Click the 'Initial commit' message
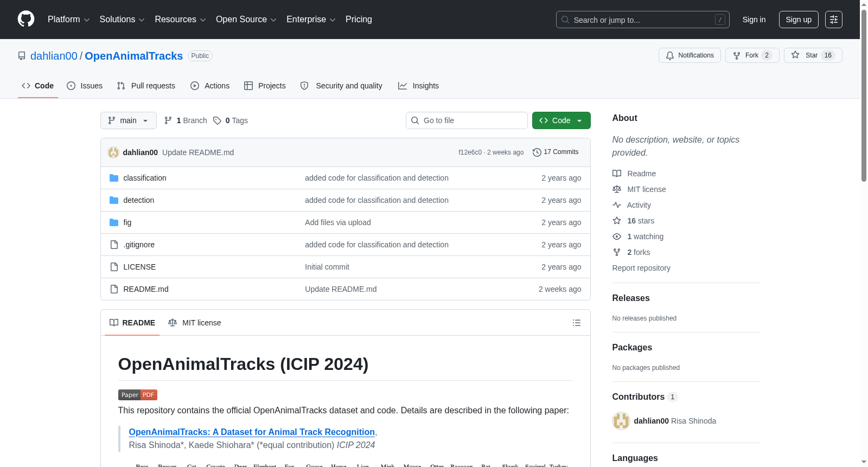The height and width of the screenshot is (467, 868). coord(327,267)
